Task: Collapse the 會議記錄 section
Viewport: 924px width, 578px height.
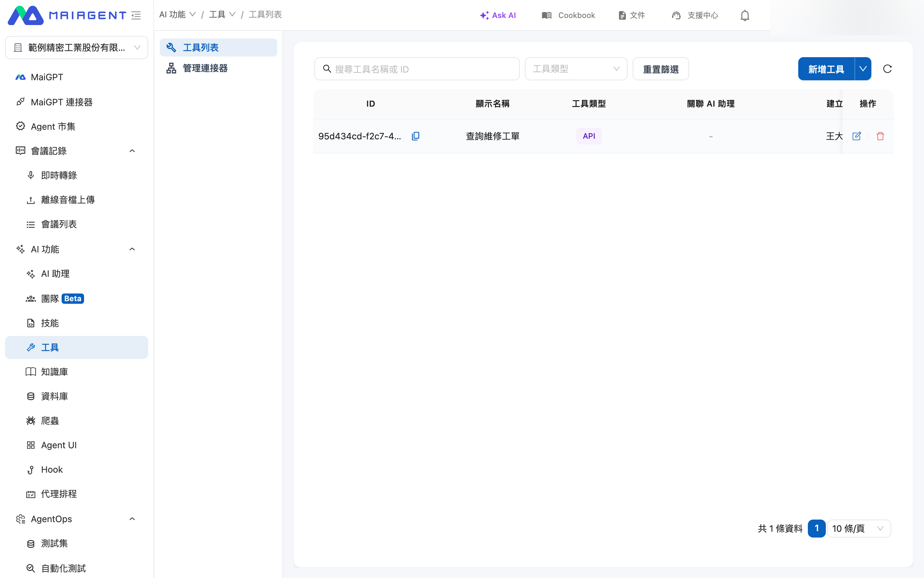Action: (132, 151)
